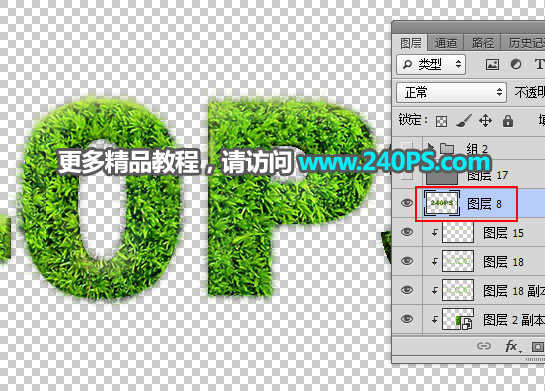This screenshot has width=545, height=391.
Task: Open the 类型 layer filter dropdown
Action: [431, 64]
